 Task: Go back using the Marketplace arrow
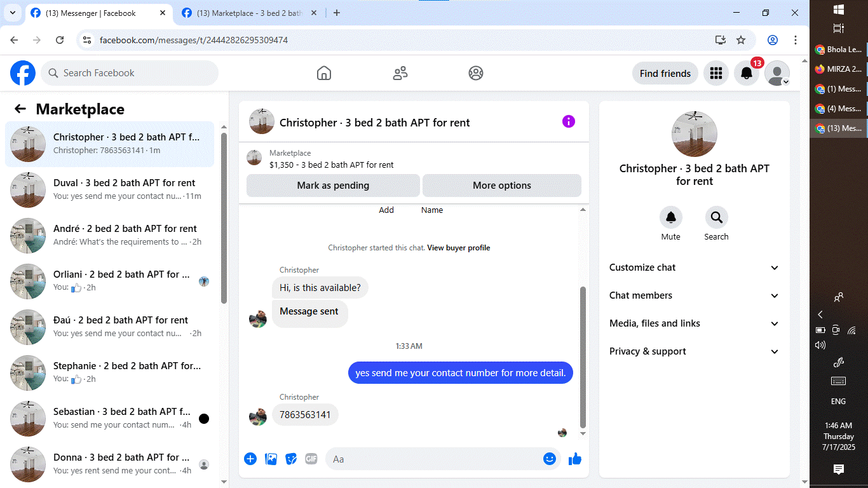point(20,109)
